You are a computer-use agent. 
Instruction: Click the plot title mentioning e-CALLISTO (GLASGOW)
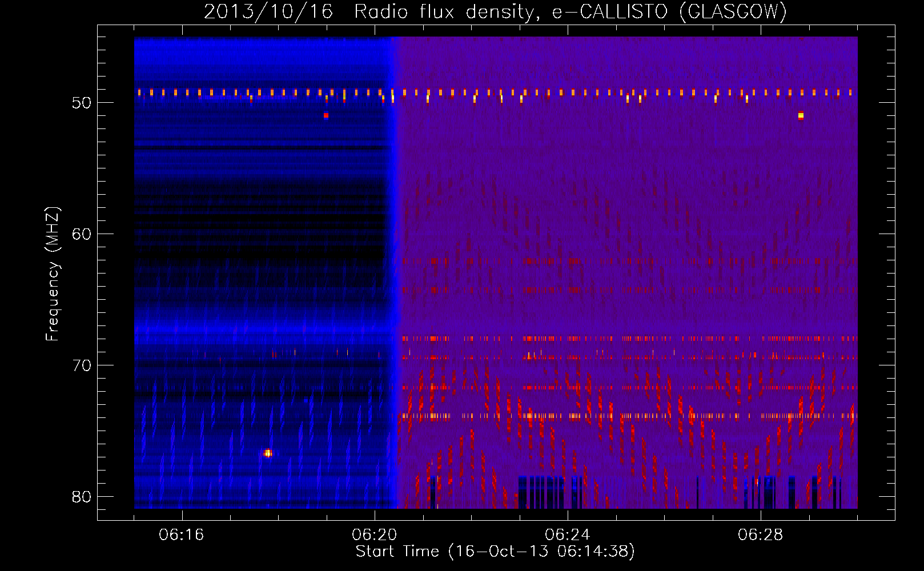[495, 11]
